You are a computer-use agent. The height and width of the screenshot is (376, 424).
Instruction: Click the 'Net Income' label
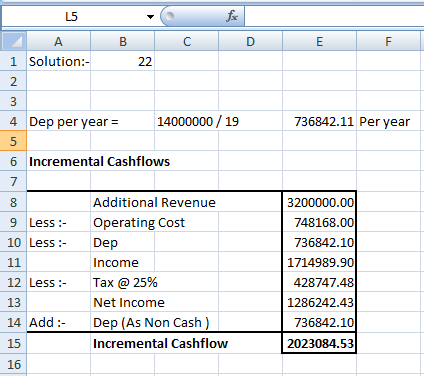pyautogui.click(x=129, y=302)
